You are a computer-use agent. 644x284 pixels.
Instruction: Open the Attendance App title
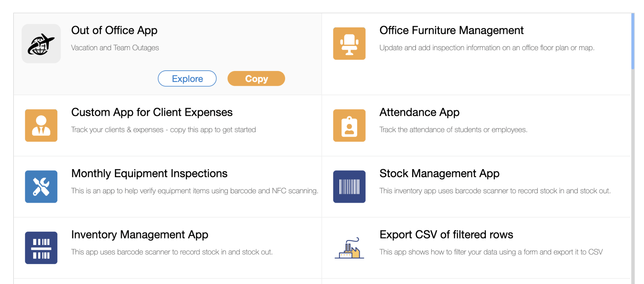tap(419, 112)
